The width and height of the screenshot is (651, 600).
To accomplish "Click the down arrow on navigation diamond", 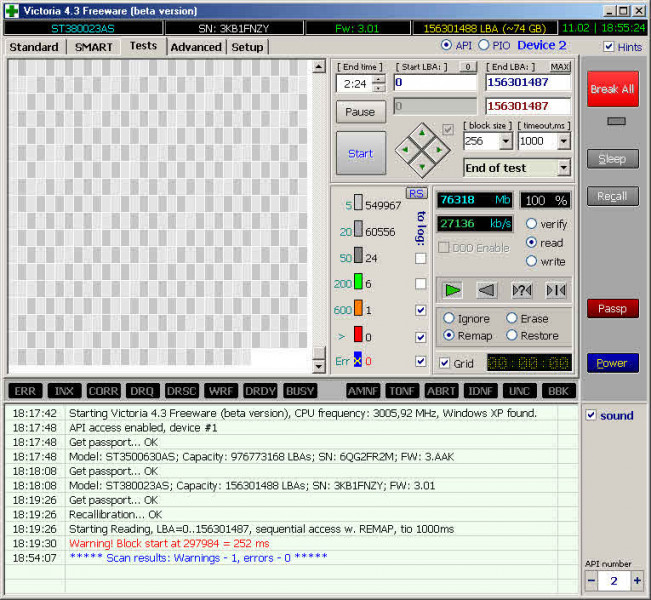I will point(422,167).
